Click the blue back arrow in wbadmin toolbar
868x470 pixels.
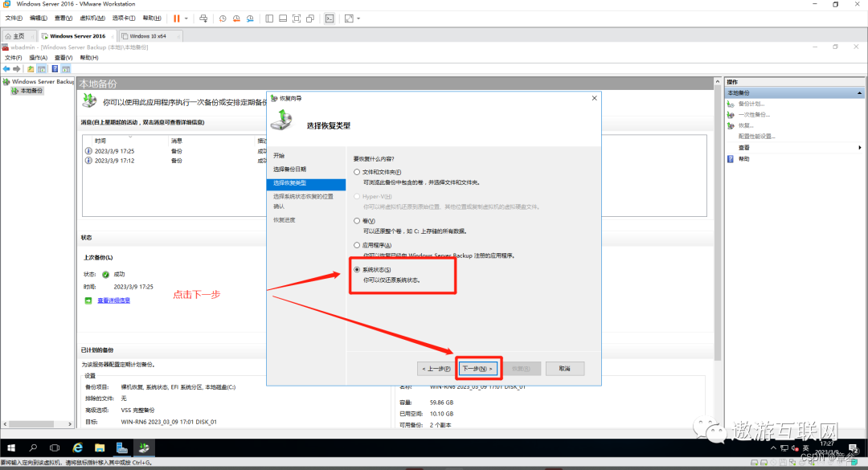pyautogui.click(x=6, y=68)
